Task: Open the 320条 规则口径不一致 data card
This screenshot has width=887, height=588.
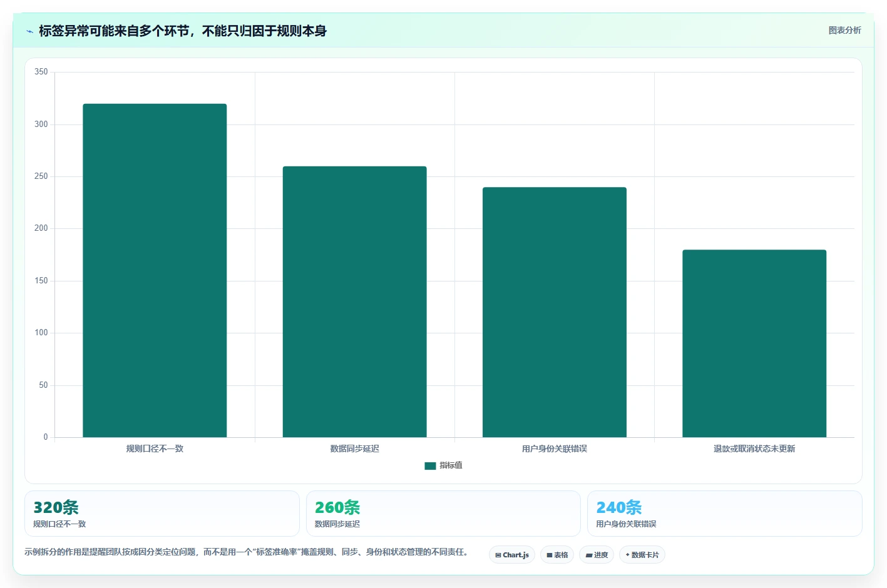Action: [162, 514]
